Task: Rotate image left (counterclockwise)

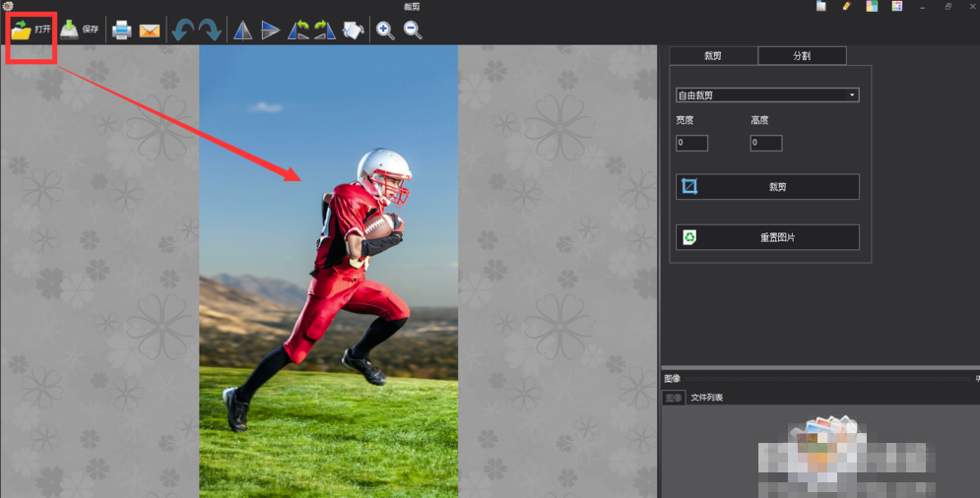Action: (297, 31)
